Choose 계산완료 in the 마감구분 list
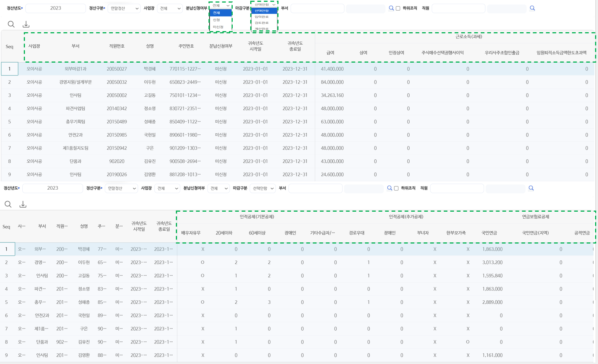This screenshot has height=364, width=598. pos(264,29)
